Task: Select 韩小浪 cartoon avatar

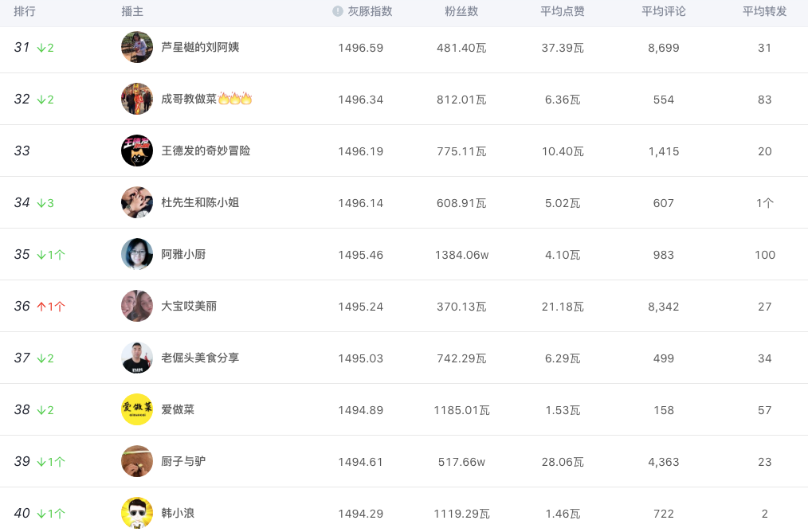Action: pos(137,513)
